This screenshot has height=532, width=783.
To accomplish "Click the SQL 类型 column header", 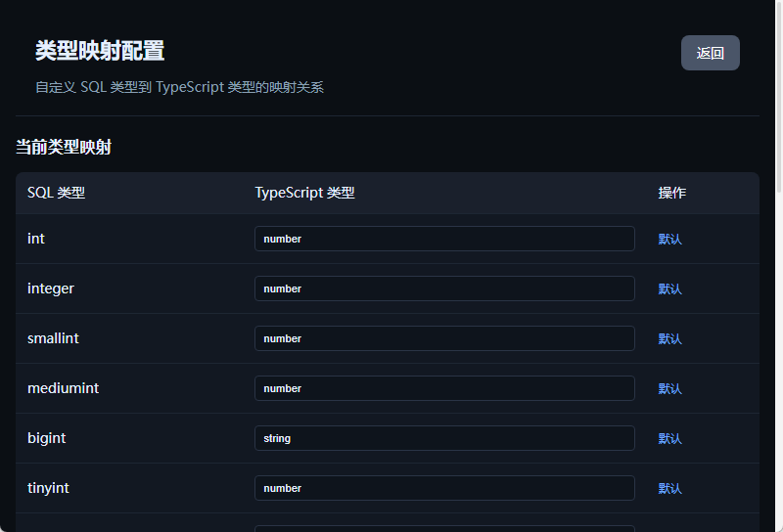I will (56, 193).
